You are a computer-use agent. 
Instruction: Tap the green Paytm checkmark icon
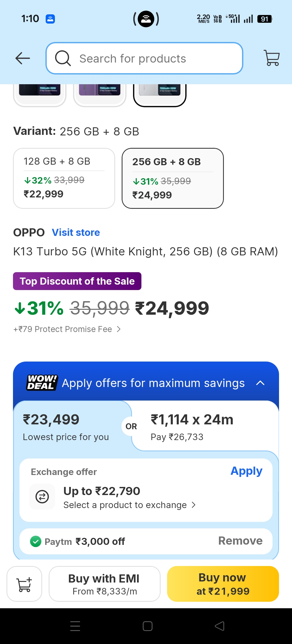point(36,542)
